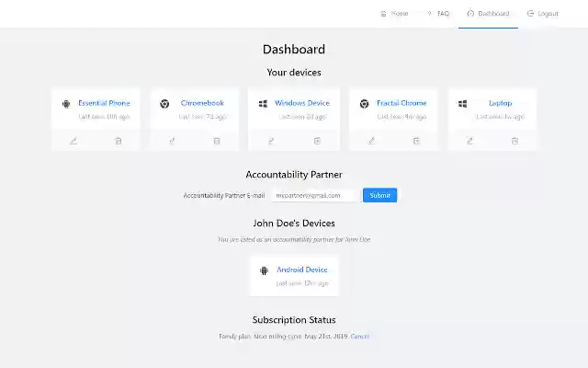Open John Doe's Android Device link
The width and height of the screenshot is (588, 368).
tap(302, 270)
